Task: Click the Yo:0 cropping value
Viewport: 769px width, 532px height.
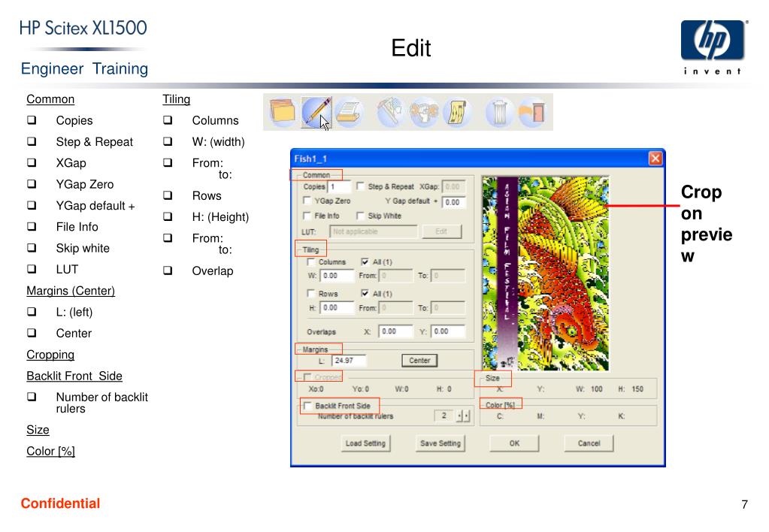Action: click(361, 388)
